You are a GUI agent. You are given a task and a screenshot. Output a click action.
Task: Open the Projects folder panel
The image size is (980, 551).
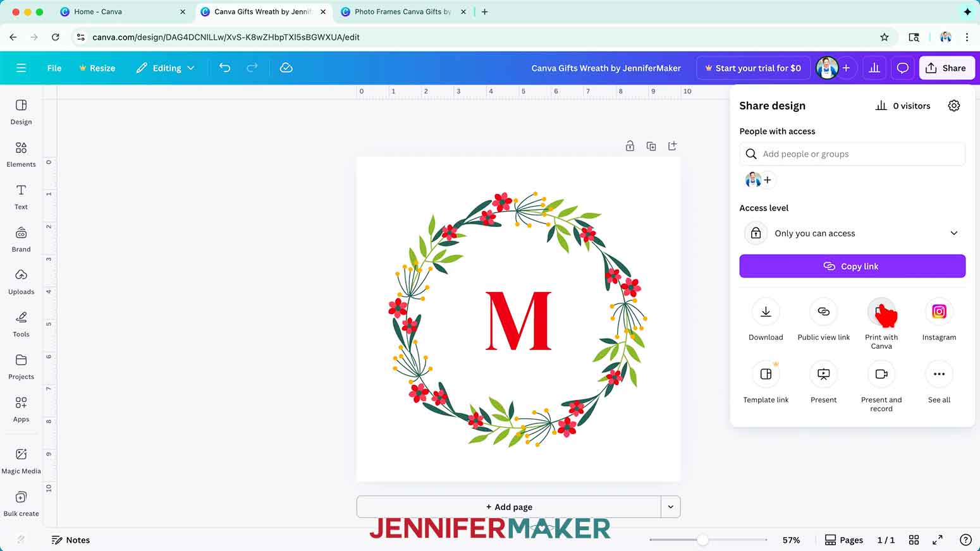pos(21,366)
